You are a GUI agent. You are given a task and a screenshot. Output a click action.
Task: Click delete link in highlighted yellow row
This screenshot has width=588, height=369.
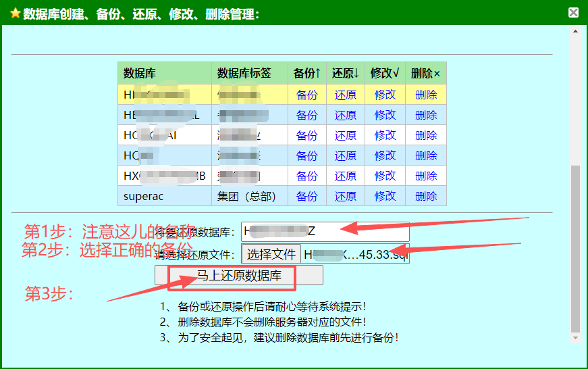tap(426, 95)
